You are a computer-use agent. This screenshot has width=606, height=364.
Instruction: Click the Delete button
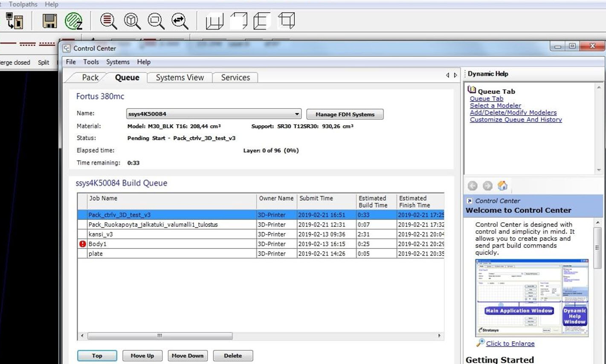pos(233,355)
